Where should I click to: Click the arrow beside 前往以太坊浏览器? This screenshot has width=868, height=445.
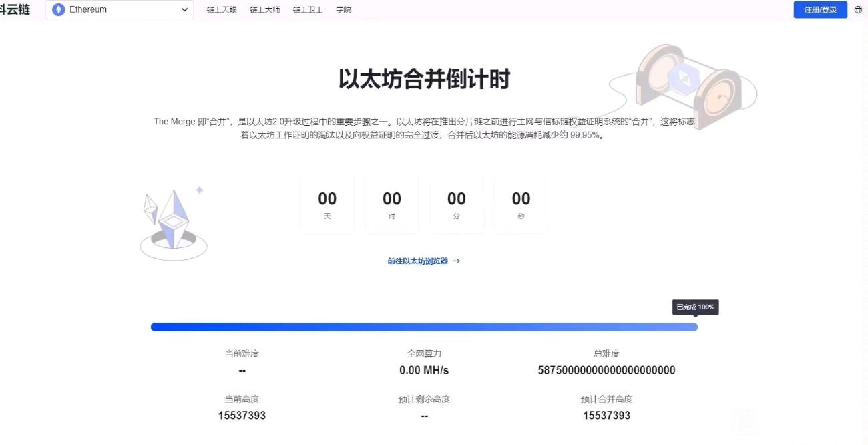(x=457, y=261)
